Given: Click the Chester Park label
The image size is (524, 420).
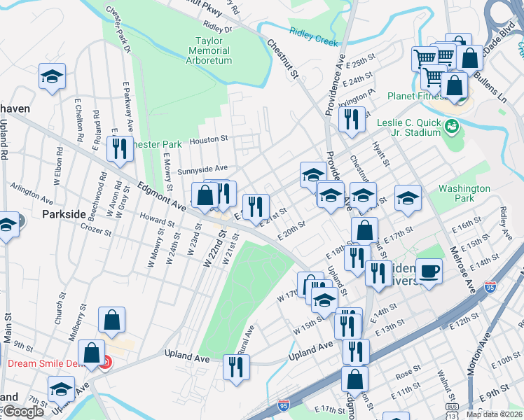Looking at the screenshot, I should pyautogui.click(x=158, y=145).
